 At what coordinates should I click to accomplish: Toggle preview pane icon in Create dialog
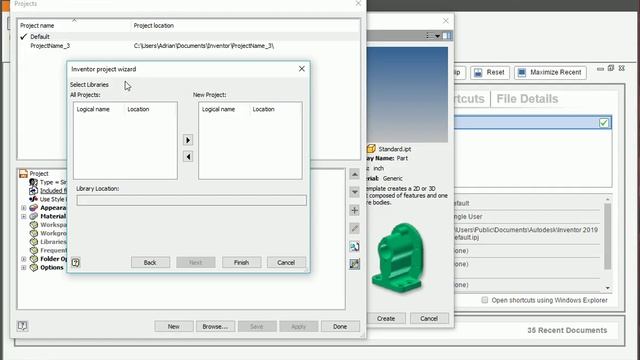(x=447, y=36)
